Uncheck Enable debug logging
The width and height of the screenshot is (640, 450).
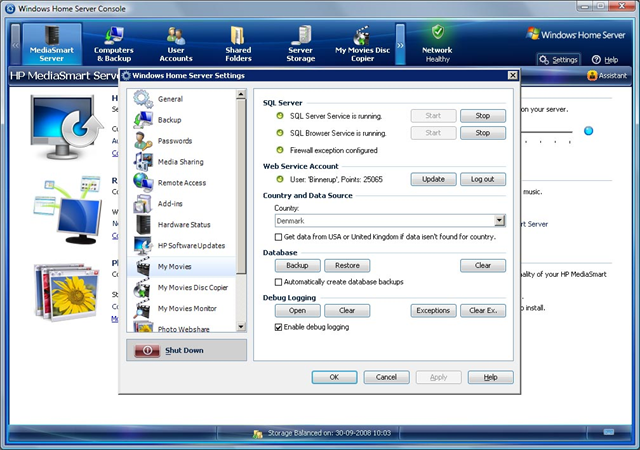278,327
